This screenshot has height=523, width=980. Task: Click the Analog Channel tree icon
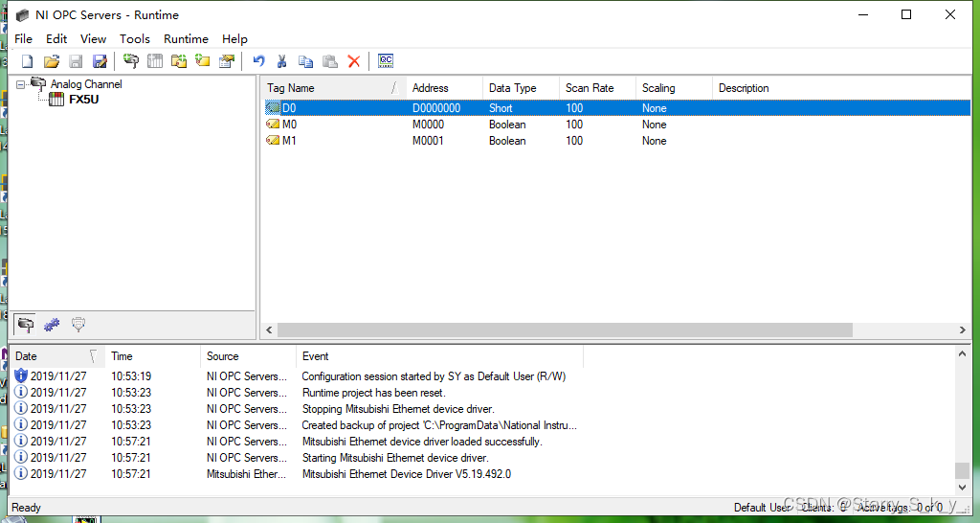point(38,83)
